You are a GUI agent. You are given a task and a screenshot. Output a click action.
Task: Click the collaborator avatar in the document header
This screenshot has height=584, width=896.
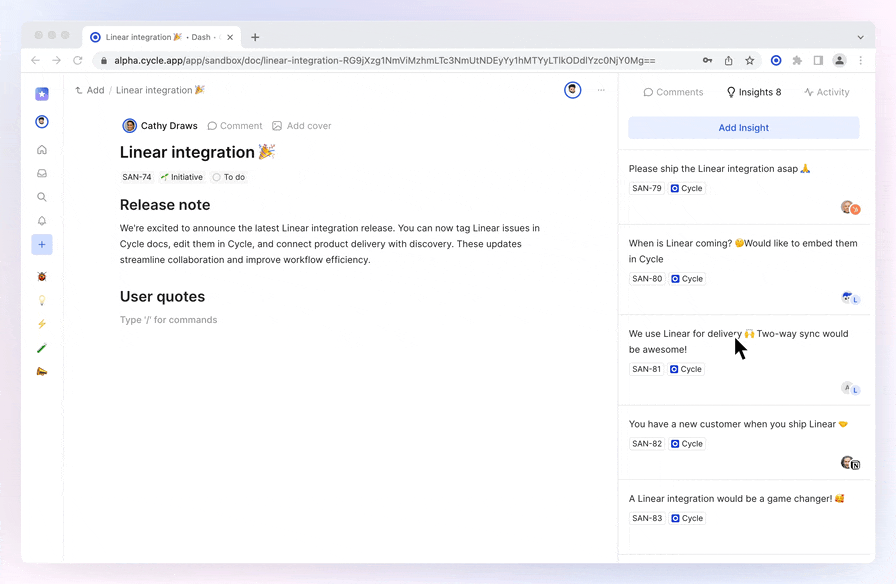click(x=573, y=90)
